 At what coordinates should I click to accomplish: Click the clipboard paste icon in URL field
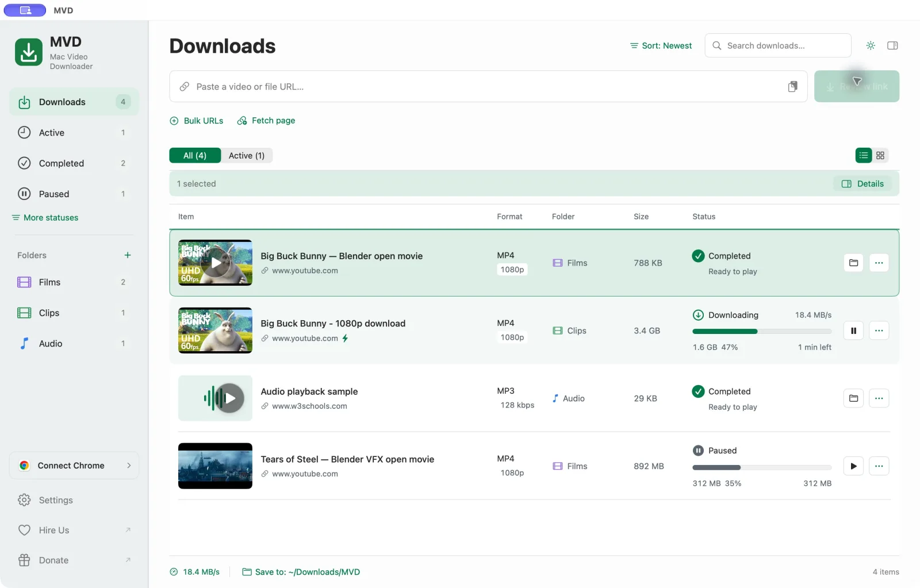click(x=792, y=86)
